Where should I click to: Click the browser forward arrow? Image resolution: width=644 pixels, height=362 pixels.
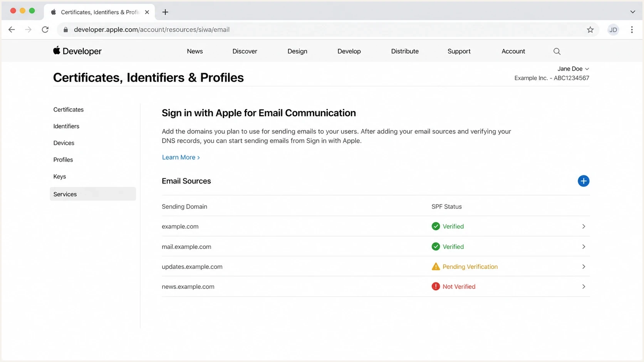[28, 30]
